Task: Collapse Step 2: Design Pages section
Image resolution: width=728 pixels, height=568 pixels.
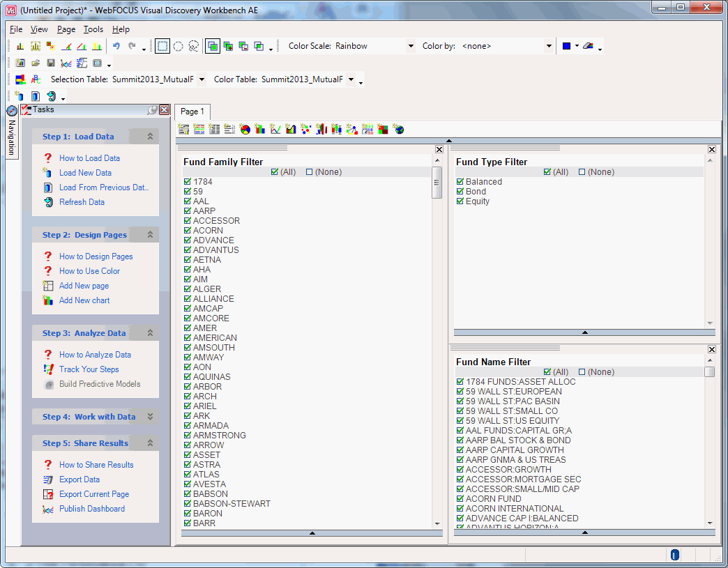Action: (151, 235)
